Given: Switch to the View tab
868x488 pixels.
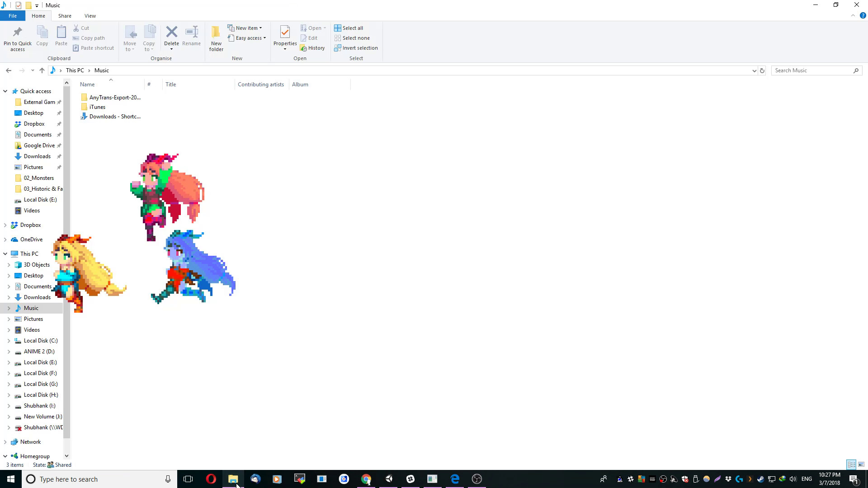Looking at the screenshot, I should [x=90, y=15].
